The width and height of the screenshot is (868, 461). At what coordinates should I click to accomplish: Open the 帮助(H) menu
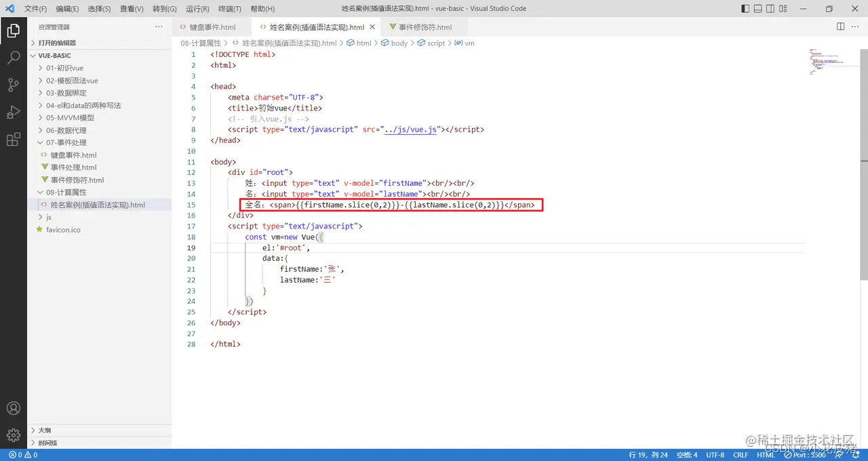[262, 9]
